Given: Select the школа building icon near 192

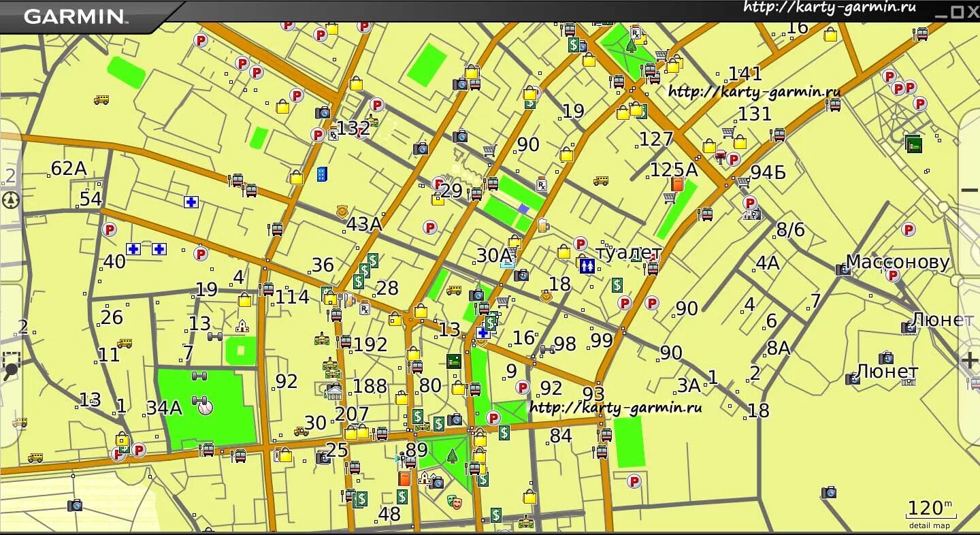Looking at the screenshot, I should click(x=321, y=338).
